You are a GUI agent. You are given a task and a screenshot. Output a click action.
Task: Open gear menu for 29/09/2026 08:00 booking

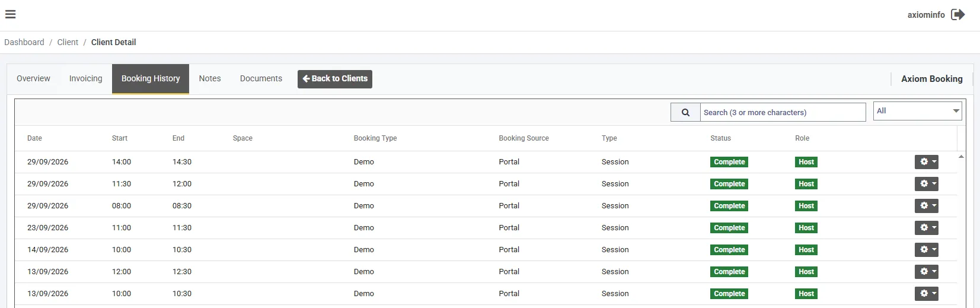[926, 206]
